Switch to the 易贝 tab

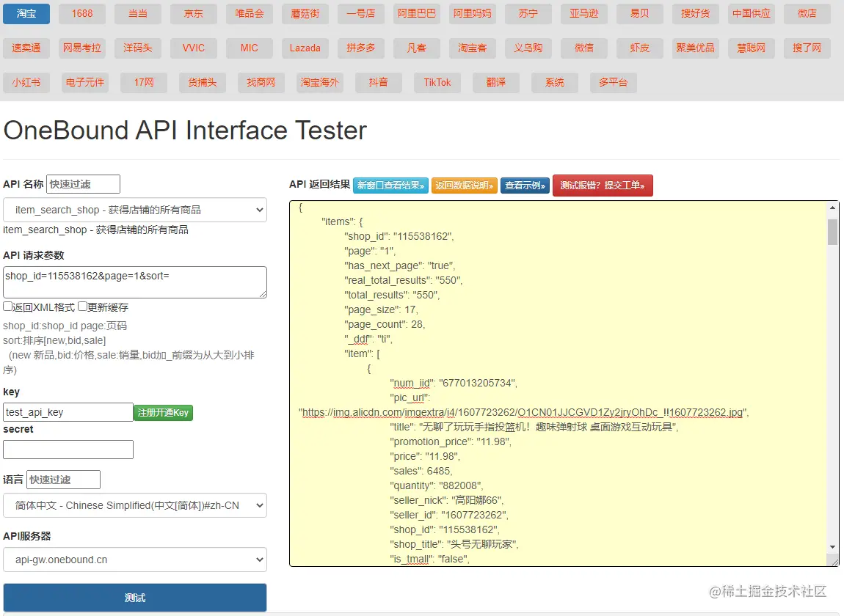[x=639, y=13]
